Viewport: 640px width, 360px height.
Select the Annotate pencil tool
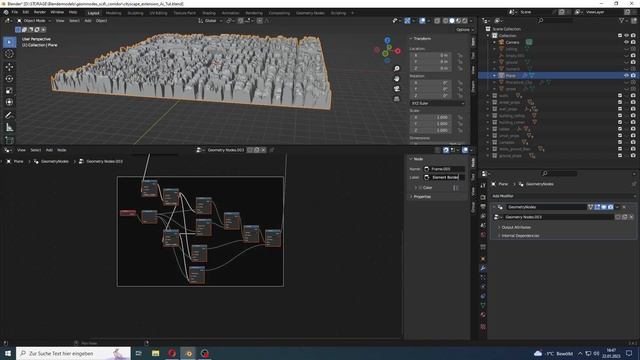pos(9,115)
